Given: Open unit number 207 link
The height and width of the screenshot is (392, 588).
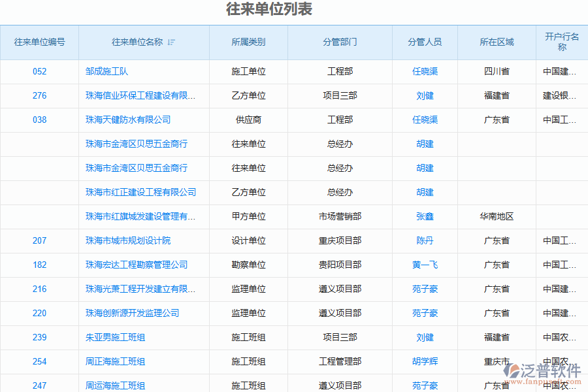Looking at the screenshot, I should coord(39,240).
